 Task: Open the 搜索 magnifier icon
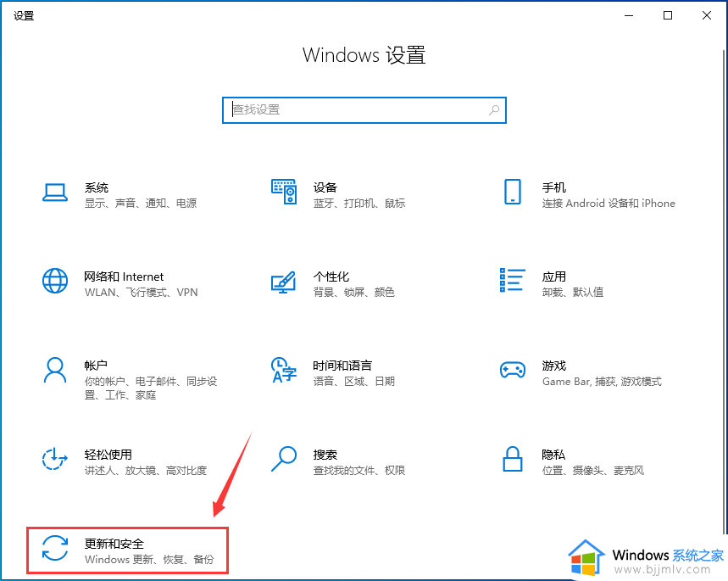click(x=284, y=459)
